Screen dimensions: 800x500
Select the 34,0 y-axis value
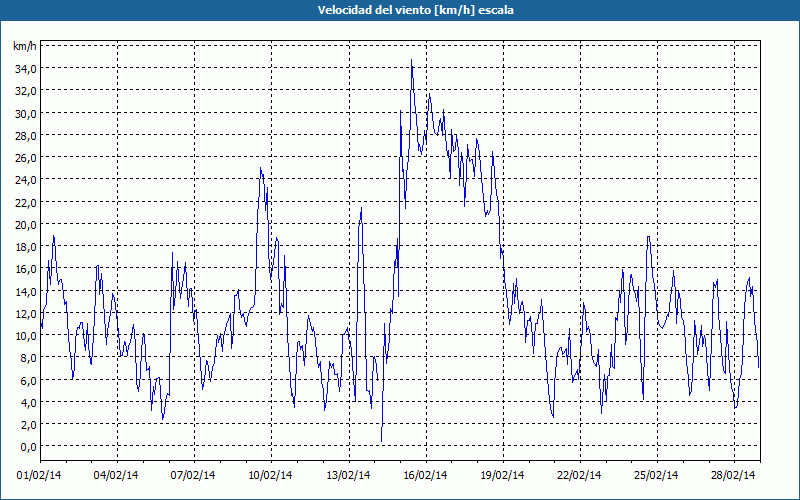tap(24, 68)
